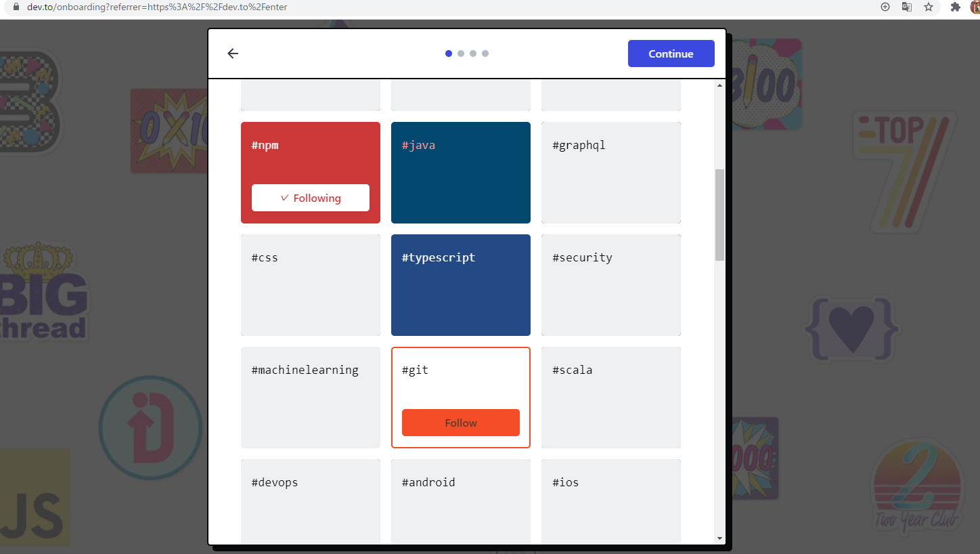Select the #devops tag card
The image size is (980, 554).
311,502
